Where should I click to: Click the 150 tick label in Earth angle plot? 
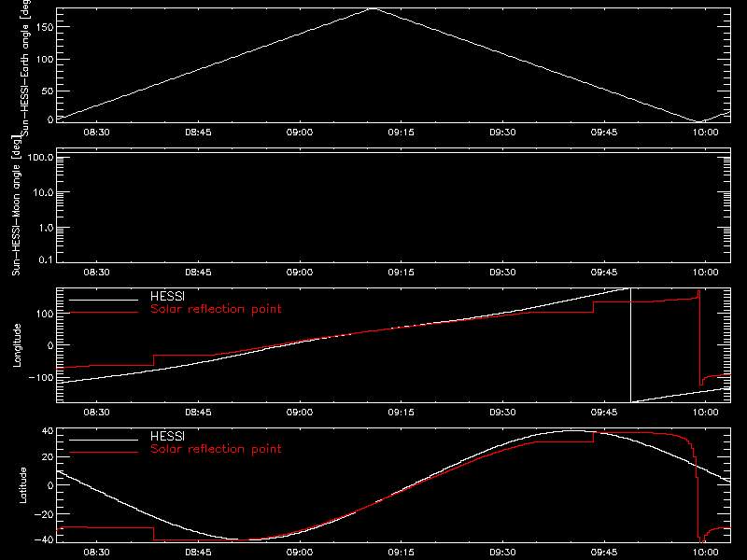tap(44, 27)
